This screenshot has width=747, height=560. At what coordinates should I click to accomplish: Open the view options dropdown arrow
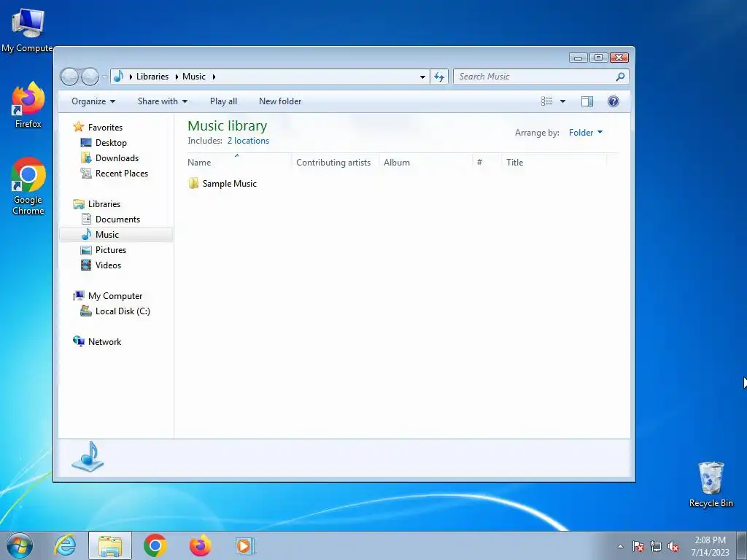click(562, 101)
